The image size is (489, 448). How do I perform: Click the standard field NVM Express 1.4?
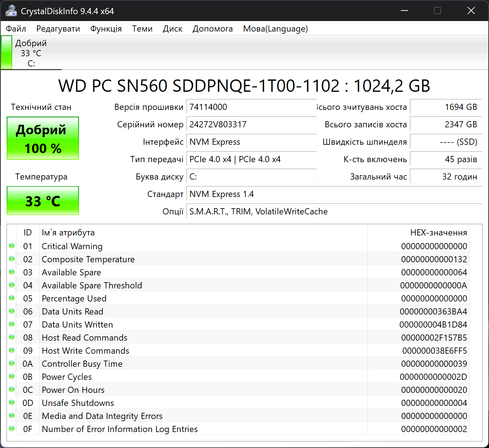pyautogui.click(x=334, y=194)
